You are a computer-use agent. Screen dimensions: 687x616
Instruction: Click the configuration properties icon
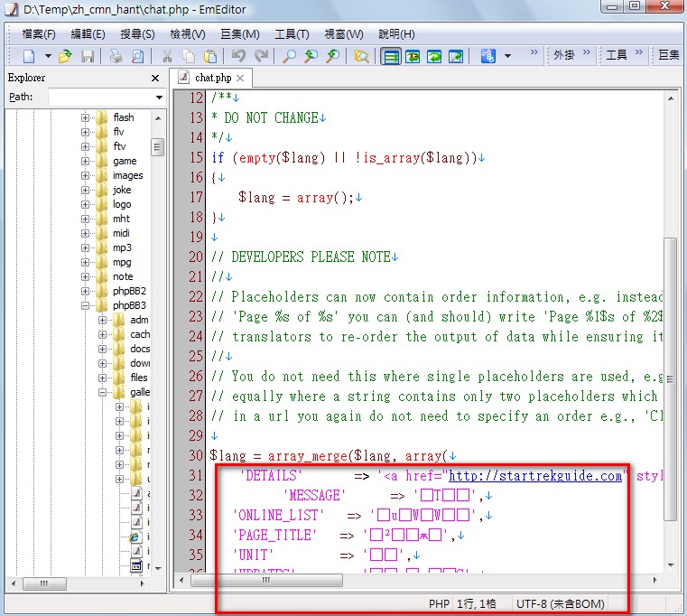point(488,56)
